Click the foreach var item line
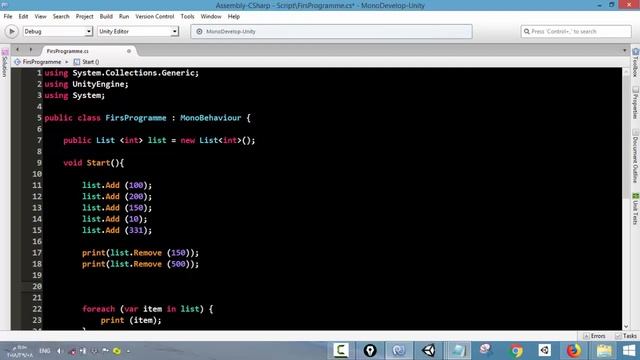Image resolution: width=640 pixels, height=360 pixels. click(x=147, y=309)
